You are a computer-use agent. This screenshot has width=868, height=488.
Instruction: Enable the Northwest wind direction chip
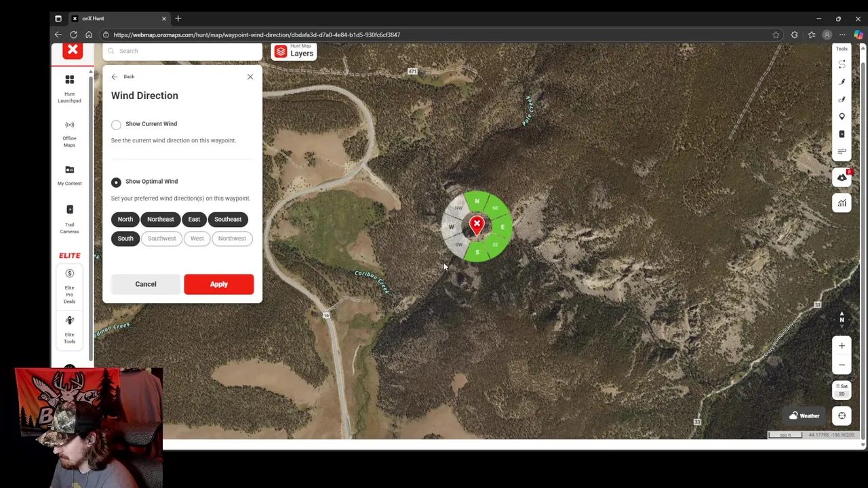[x=232, y=238]
